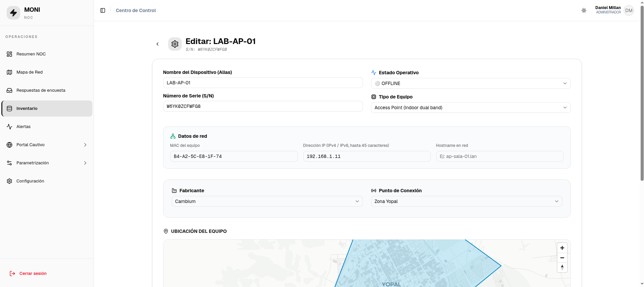Click the Dirección IP field
The image size is (644, 287).
coord(367,156)
